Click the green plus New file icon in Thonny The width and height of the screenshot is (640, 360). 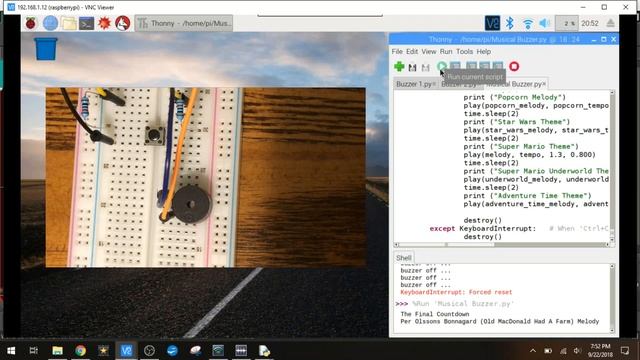point(399,66)
